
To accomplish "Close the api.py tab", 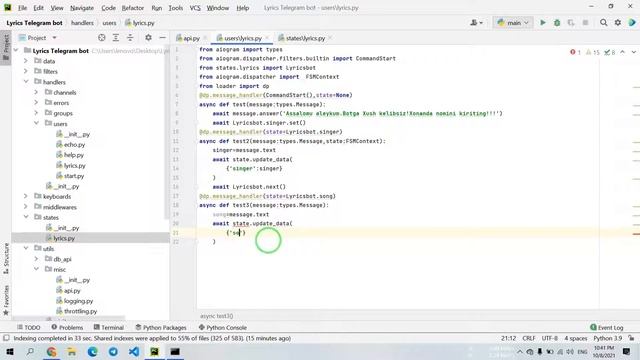I will (x=205, y=38).
